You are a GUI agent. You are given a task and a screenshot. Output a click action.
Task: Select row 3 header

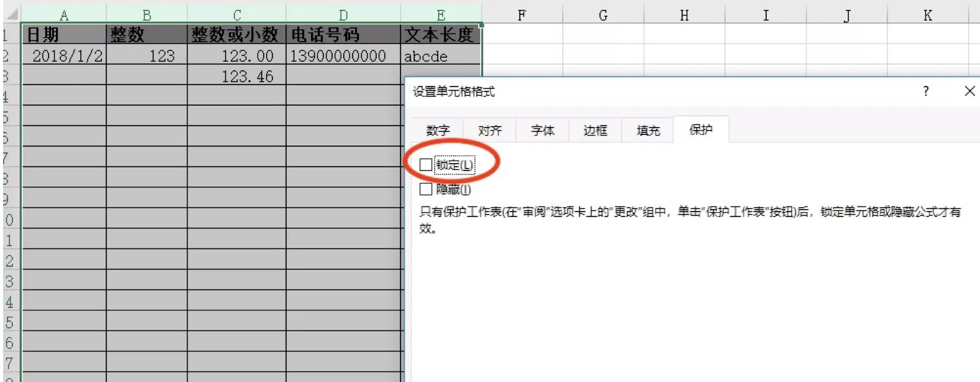[10, 76]
